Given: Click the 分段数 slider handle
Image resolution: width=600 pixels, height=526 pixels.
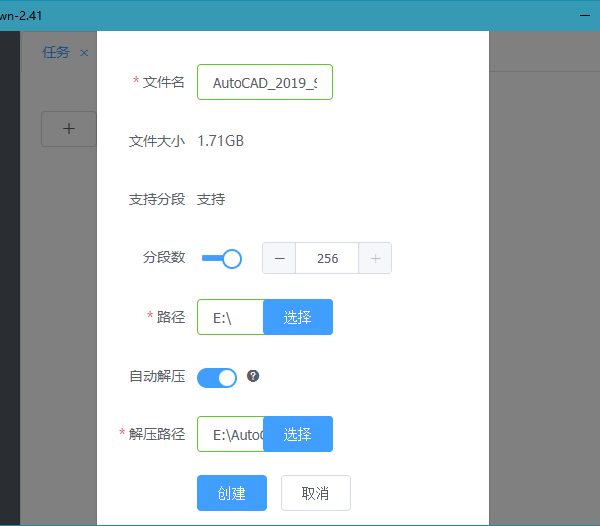Looking at the screenshot, I should (232, 259).
